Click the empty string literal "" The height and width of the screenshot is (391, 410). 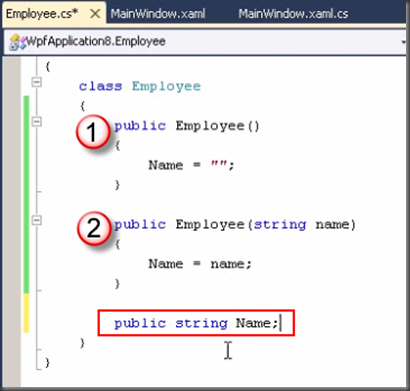[219, 164]
